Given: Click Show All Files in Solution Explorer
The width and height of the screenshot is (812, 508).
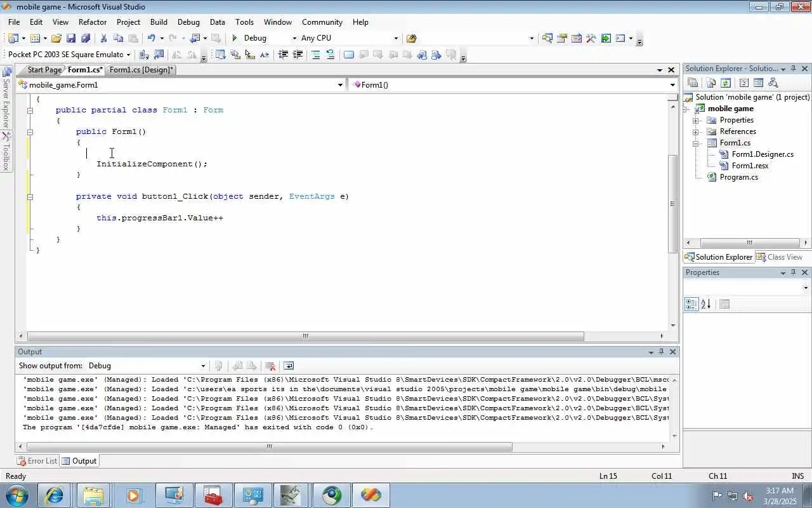Looking at the screenshot, I should pyautogui.click(x=710, y=83).
